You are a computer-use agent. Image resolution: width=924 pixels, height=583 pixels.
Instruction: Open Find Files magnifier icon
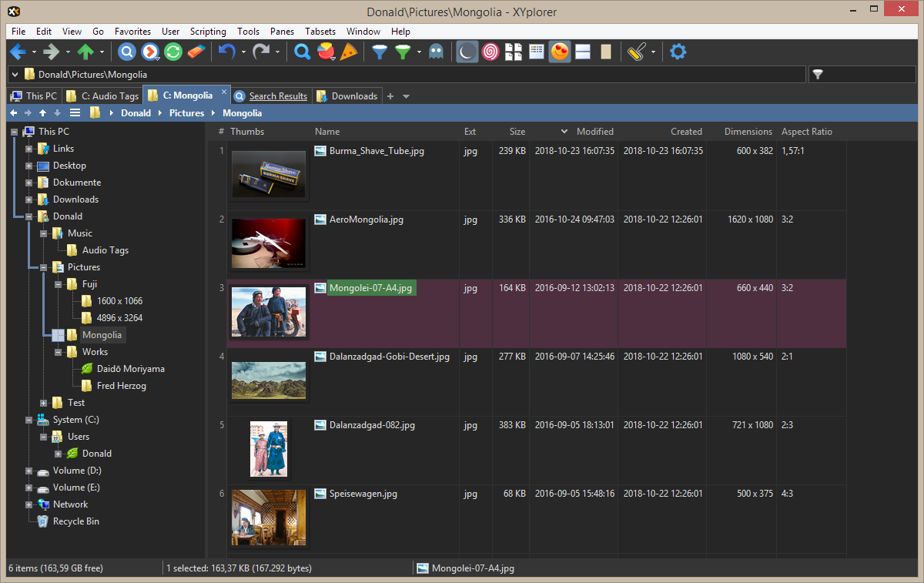click(303, 52)
